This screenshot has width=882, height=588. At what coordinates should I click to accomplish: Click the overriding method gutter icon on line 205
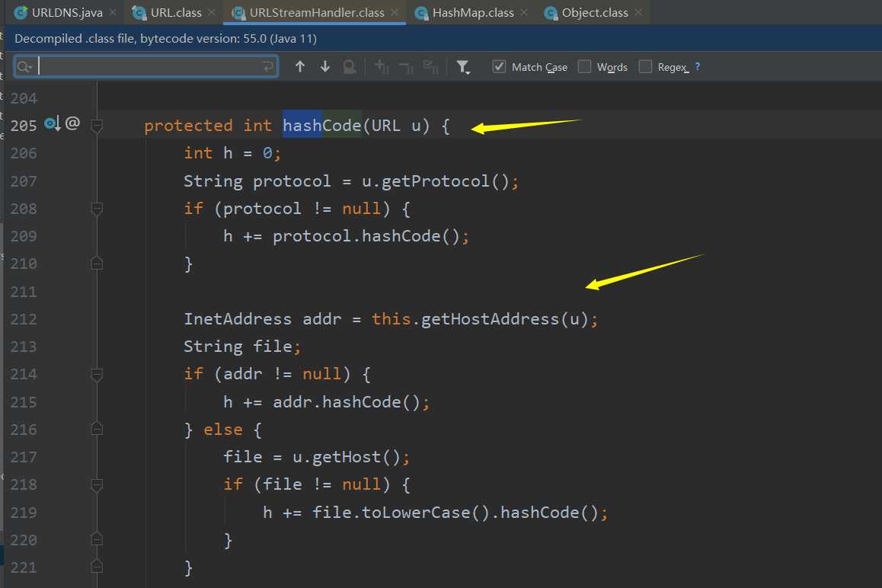pos(53,123)
